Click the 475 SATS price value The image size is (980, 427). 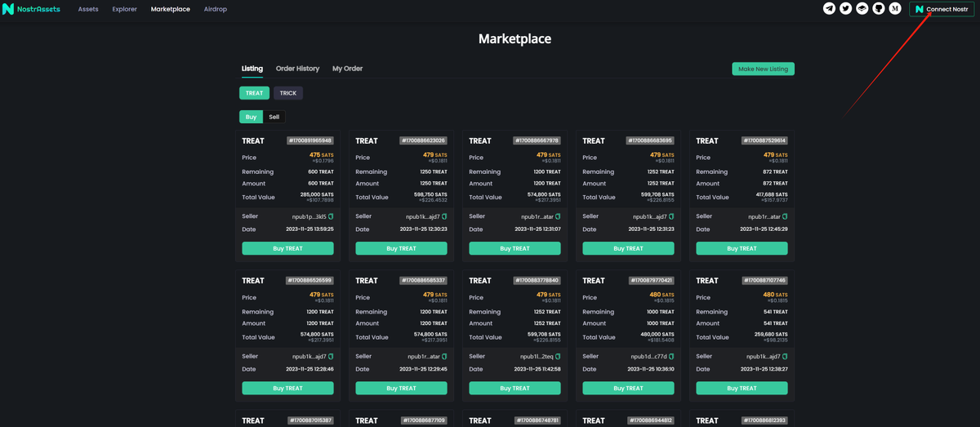coord(321,154)
